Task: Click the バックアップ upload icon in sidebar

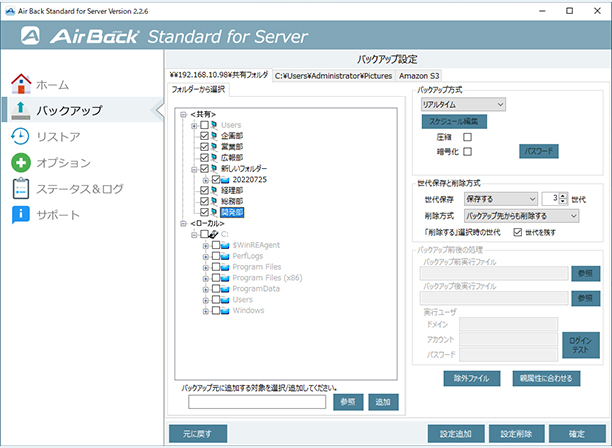Action: (x=21, y=109)
